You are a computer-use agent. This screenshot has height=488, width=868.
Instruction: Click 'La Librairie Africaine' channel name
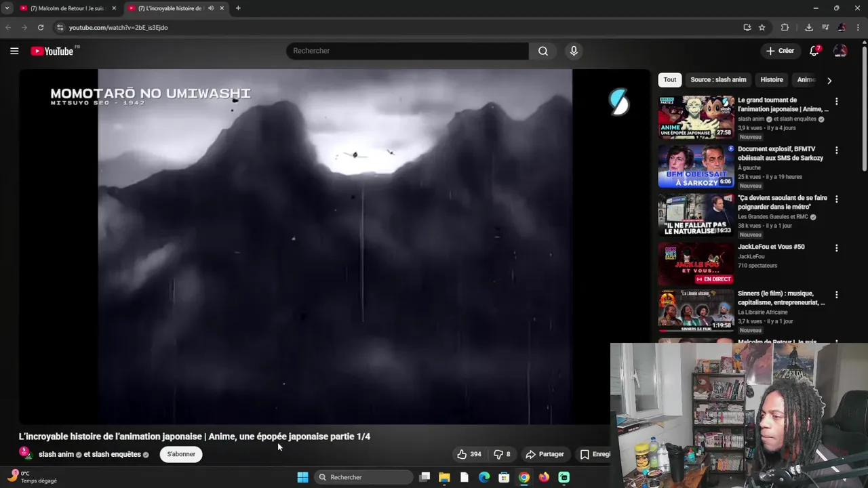tap(763, 312)
